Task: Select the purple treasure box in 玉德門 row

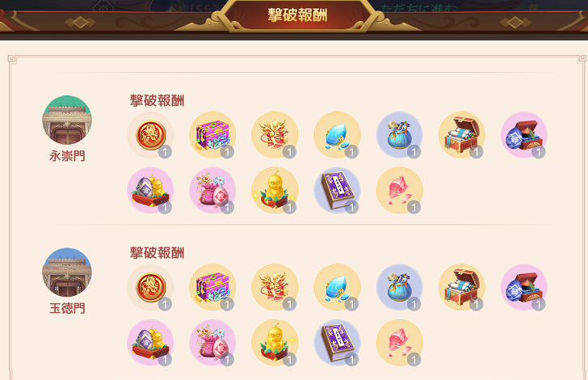Action: (x=212, y=287)
